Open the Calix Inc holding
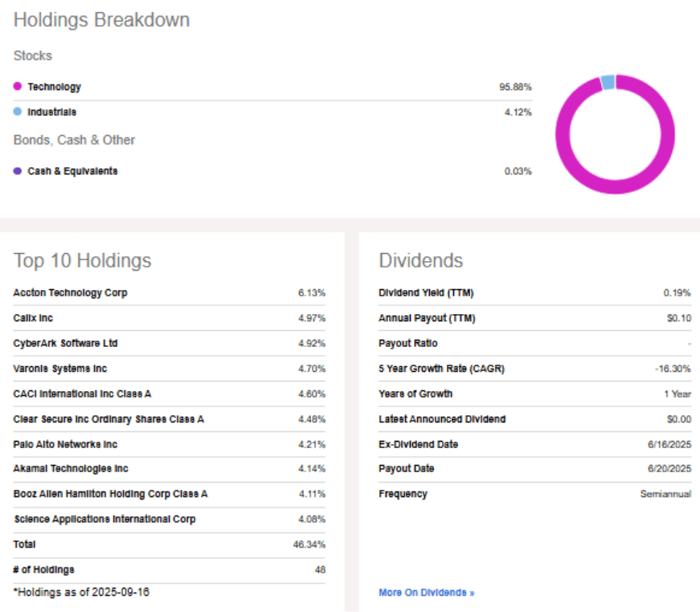Image resolution: width=700 pixels, height=612 pixels. [x=33, y=318]
